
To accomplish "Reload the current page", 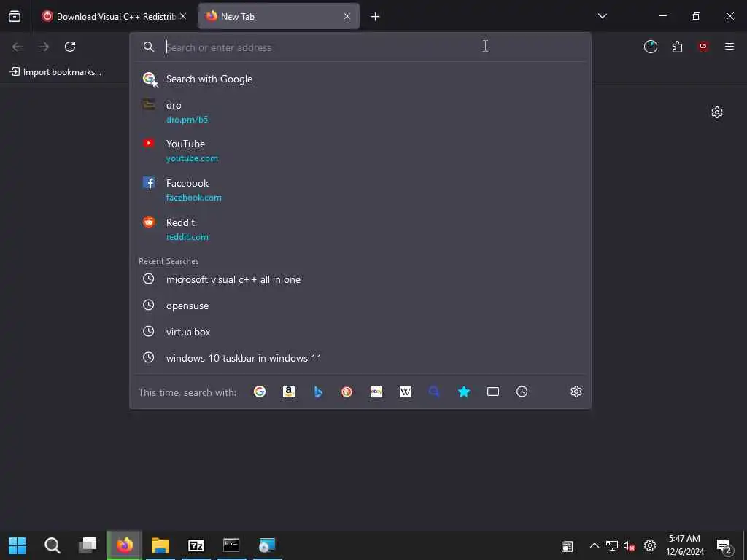I will (70, 47).
